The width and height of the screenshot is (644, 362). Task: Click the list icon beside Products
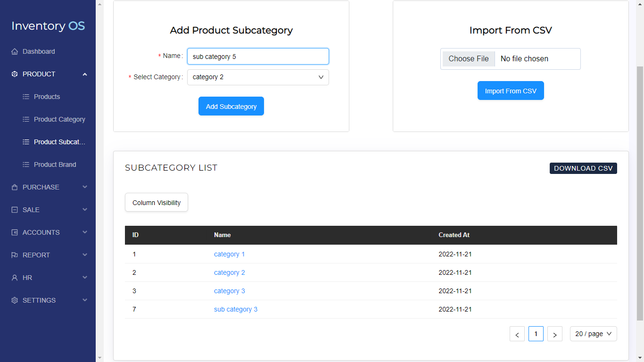click(26, 97)
